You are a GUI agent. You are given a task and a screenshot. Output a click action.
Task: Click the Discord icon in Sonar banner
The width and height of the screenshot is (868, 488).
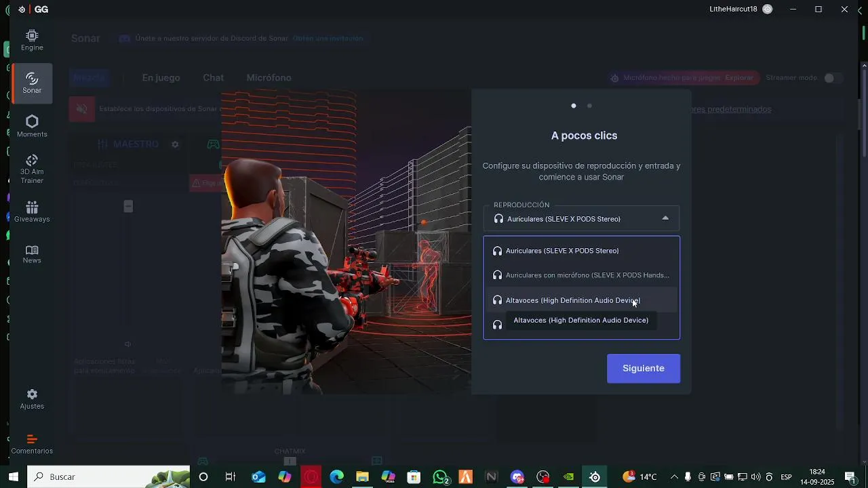click(125, 39)
